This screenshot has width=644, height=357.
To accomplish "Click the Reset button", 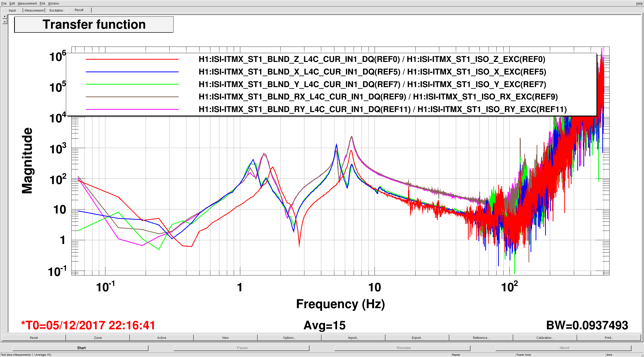I will tap(34, 338).
